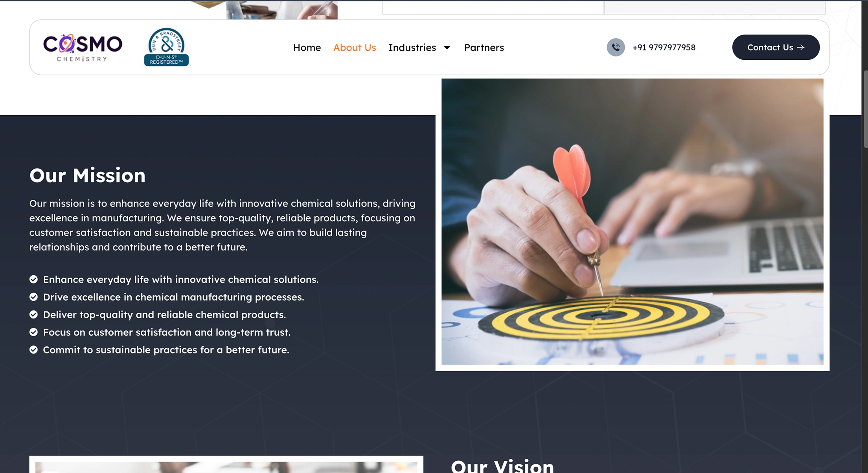Expand the Industries dropdown arrow
This screenshot has height=473, width=868.
coord(447,48)
